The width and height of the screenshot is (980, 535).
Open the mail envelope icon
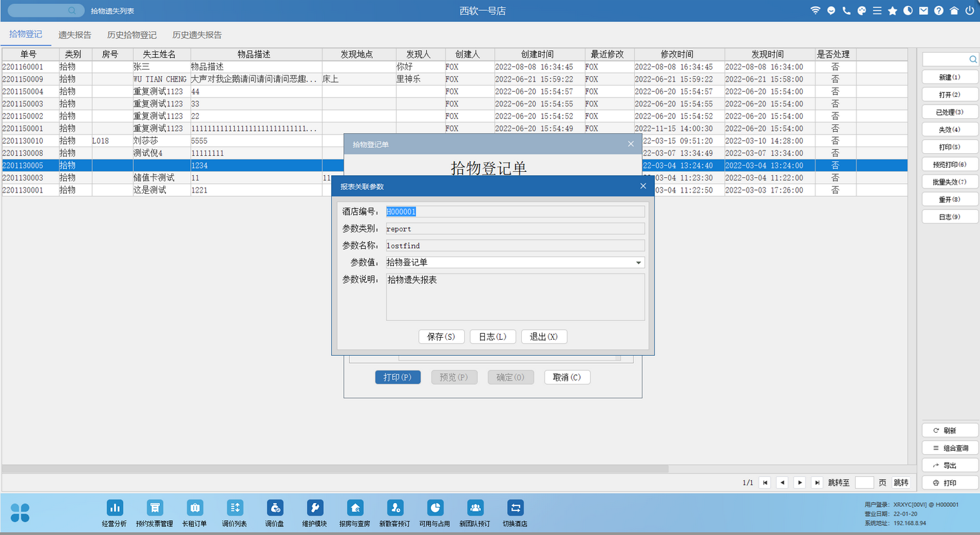(x=923, y=11)
